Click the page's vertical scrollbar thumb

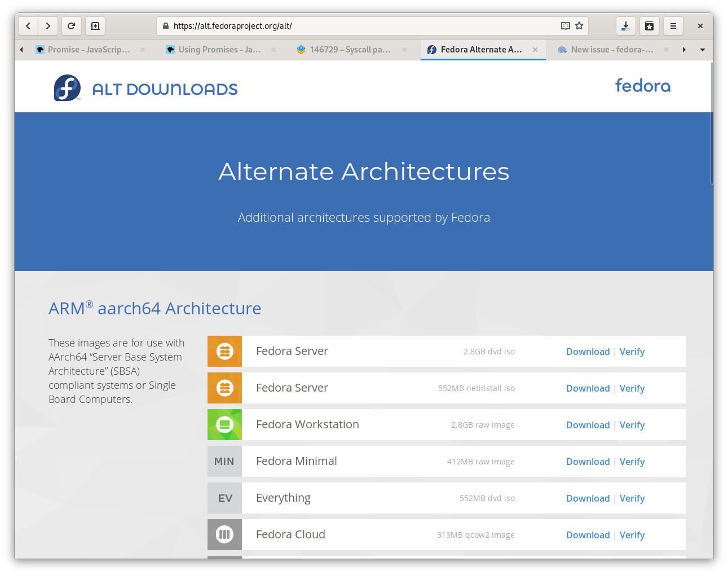coord(712,122)
